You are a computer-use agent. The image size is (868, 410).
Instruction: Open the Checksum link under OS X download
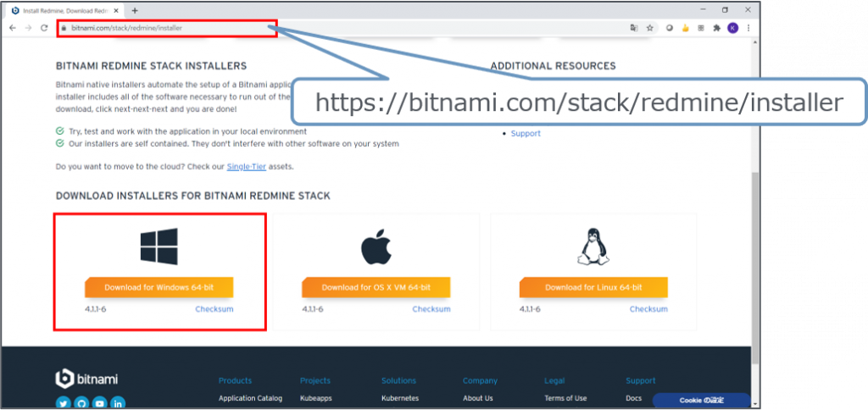pos(431,309)
